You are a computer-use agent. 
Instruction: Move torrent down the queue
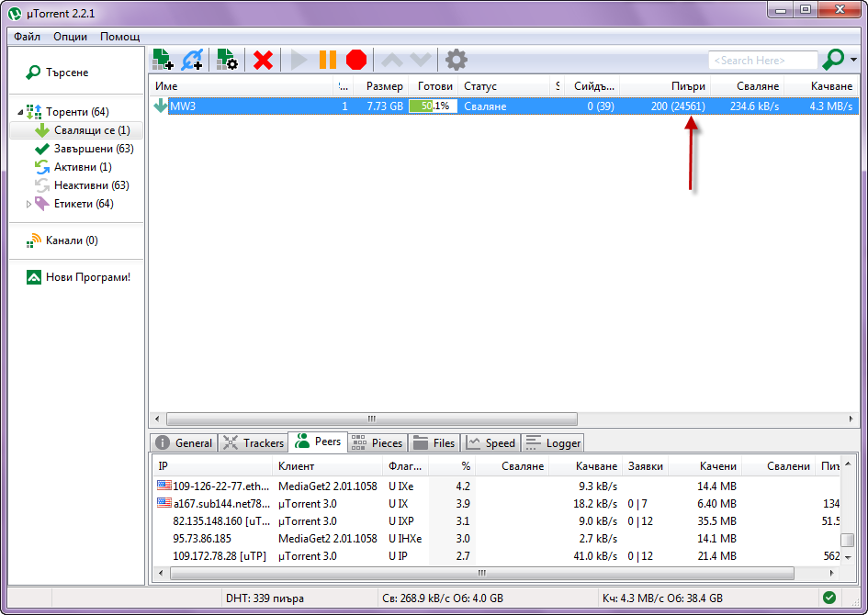[420, 60]
